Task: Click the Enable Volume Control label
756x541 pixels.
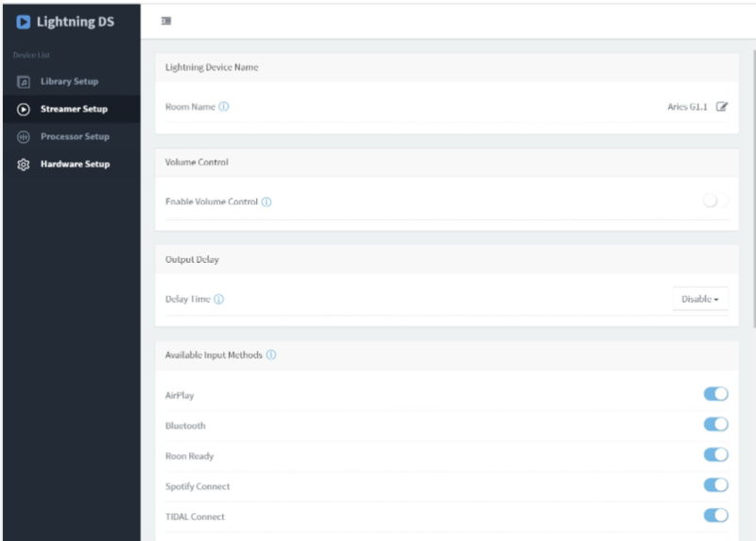Action: (211, 201)
